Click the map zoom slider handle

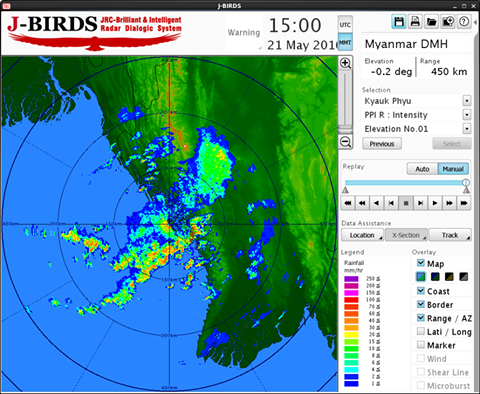tap(345, 129)
